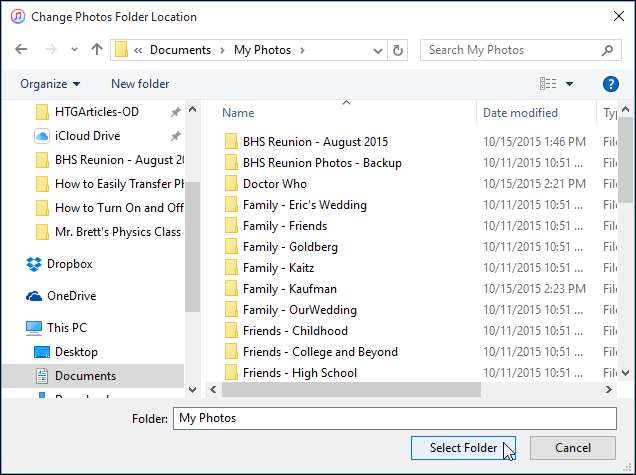Select OneDrive in the navigation pane
The image size is (636, 475).
(71, 295)
